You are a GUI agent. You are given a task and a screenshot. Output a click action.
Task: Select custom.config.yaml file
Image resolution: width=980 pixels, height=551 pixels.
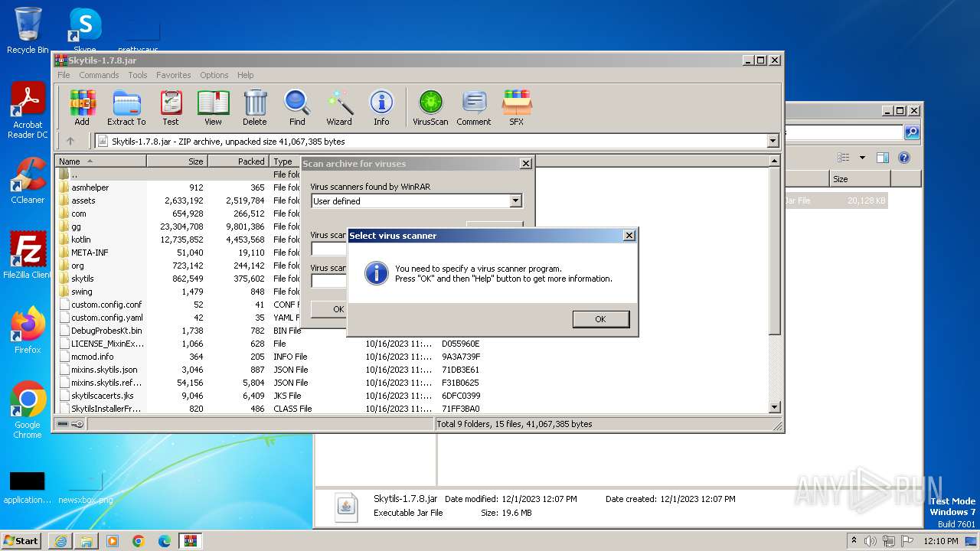tap(106, 318)
